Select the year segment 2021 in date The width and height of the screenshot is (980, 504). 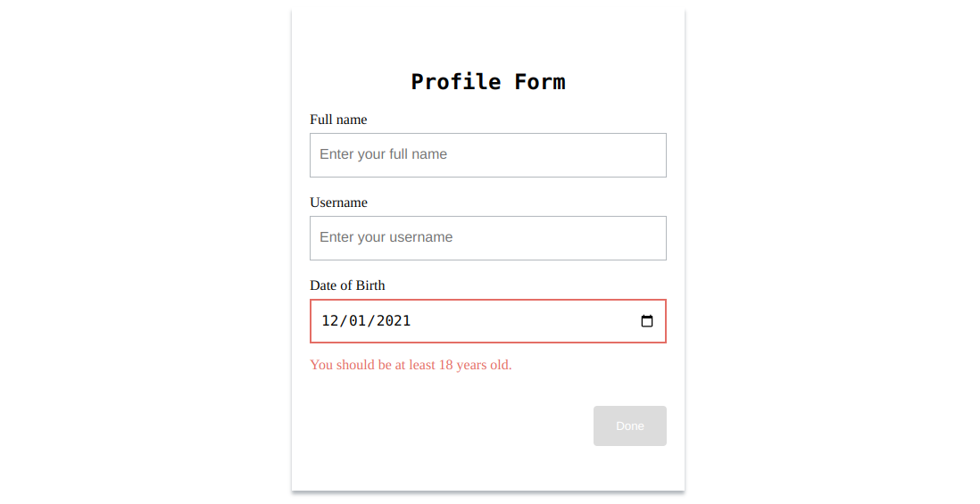tap(394, 321)
